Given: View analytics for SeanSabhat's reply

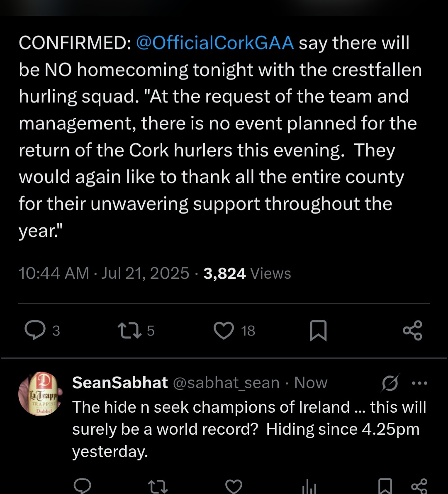Looking at the screenshot, I should [x=309, y=487].
